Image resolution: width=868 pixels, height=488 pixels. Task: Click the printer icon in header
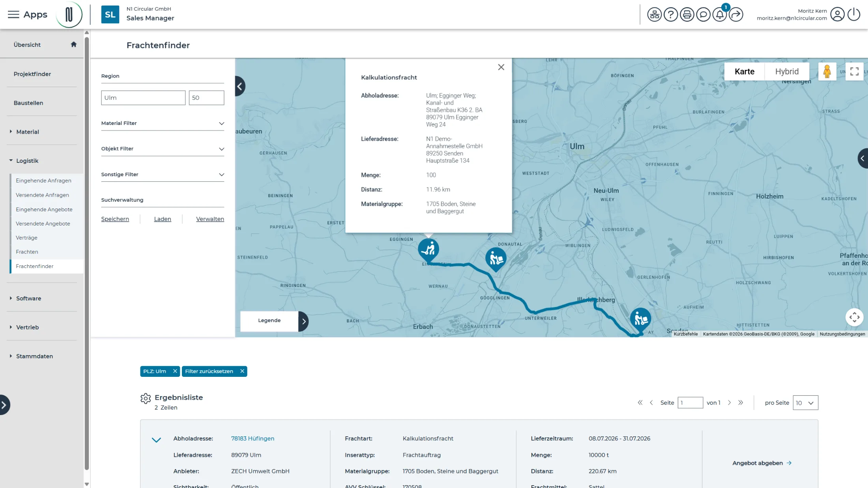click(x=687, y=15)
